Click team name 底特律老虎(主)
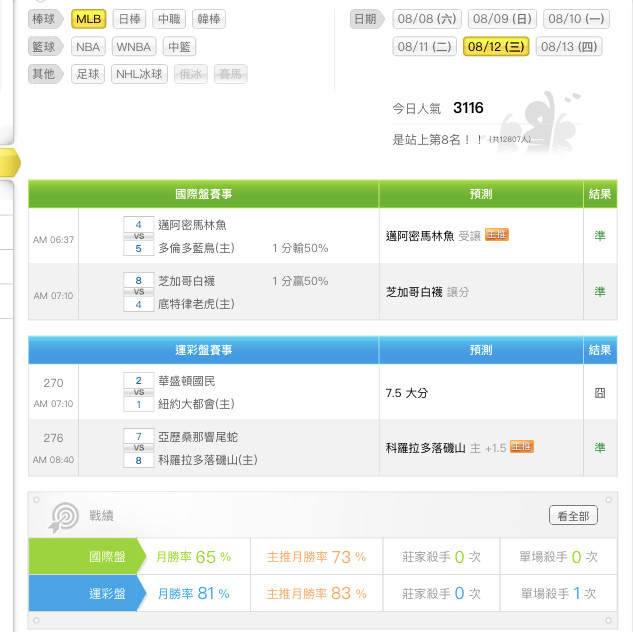 (x=196, y=303)
